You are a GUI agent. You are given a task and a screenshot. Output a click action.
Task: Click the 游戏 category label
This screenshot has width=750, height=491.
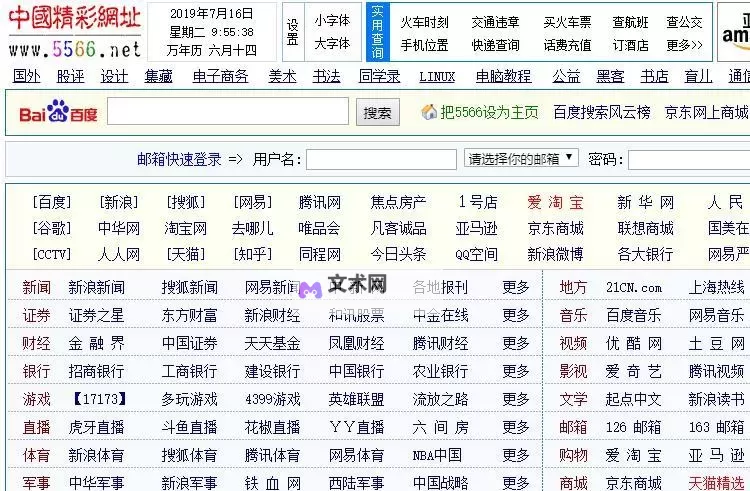(36, 399)
